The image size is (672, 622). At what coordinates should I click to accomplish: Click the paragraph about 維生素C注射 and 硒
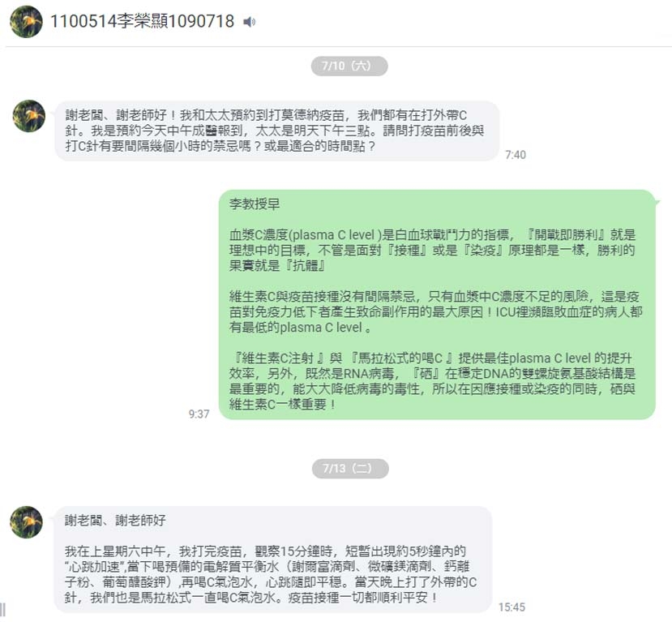tap(432, 381)
